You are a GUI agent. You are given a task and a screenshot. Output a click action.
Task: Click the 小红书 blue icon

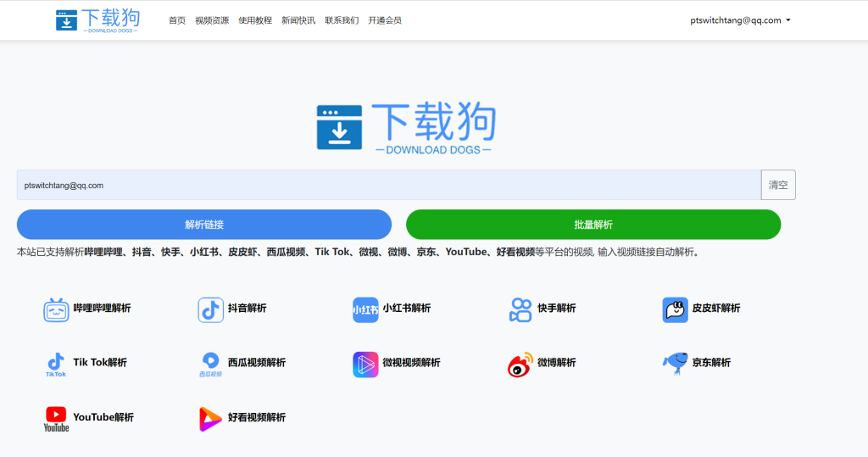pyautogui.click(x=365, y=309)
